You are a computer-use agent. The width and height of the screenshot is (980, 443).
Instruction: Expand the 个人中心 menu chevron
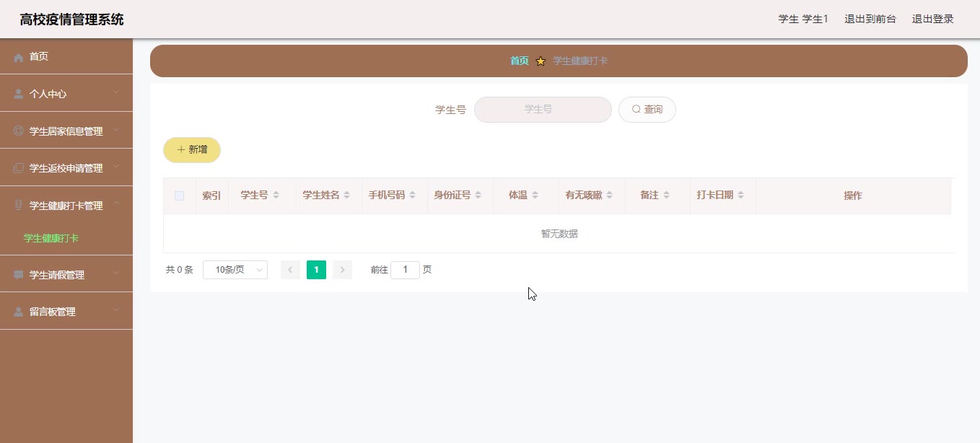point(115,93)
